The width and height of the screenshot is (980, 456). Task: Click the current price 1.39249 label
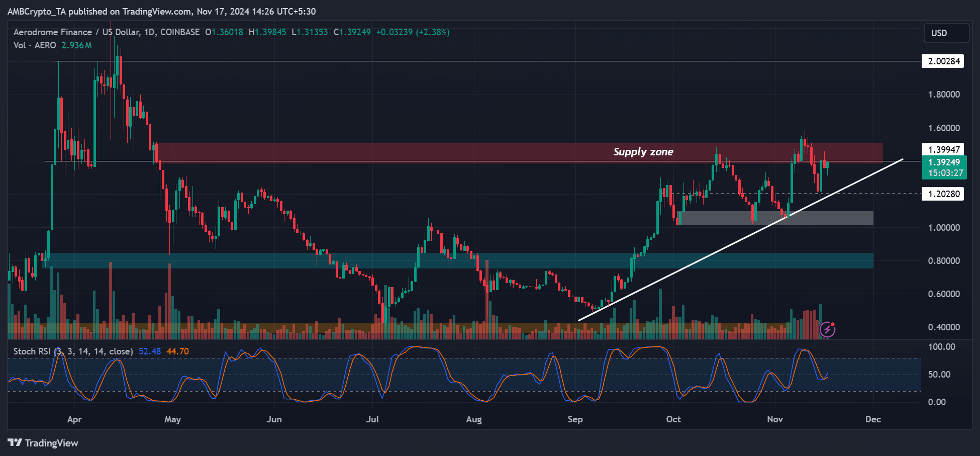(x=944, y=167)
